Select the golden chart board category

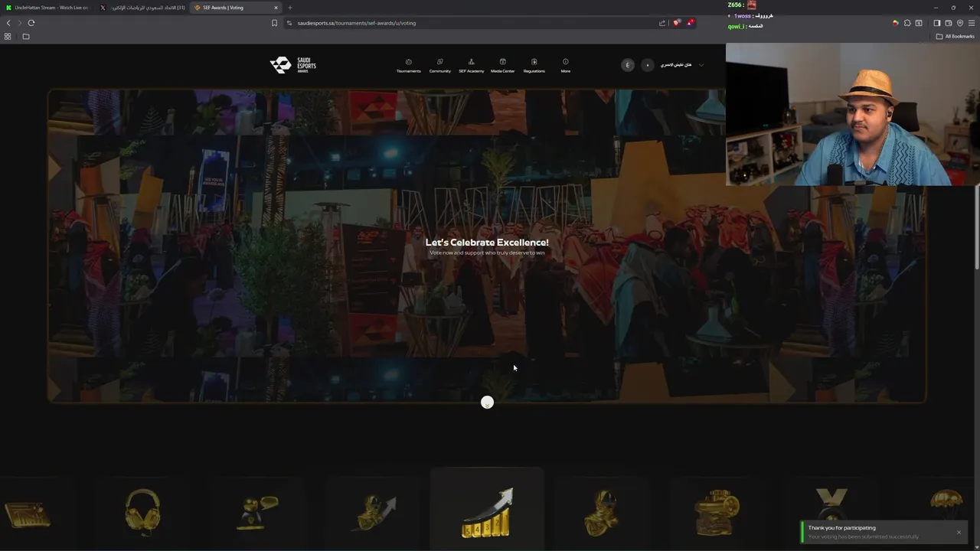click(28, 514)
